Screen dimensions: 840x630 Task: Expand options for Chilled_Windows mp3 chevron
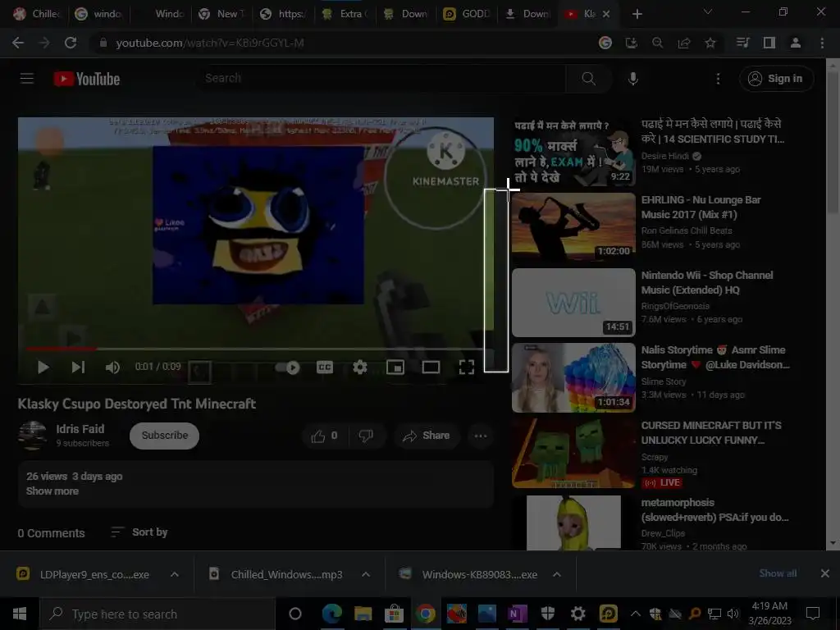[366, 574]
